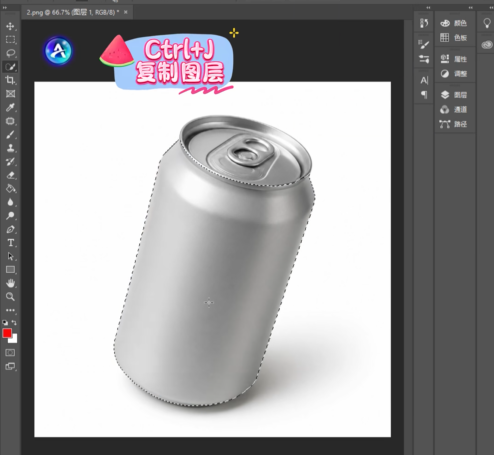The width and height of the screenshot is (494, 455).
Task: Switch to the 2.png document tab
Action: 73,12
